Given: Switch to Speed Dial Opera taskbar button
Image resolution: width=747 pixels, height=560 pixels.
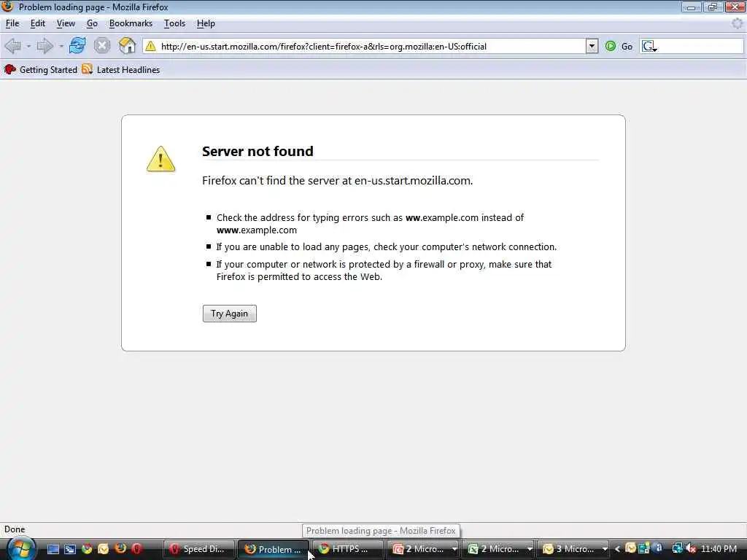Looking at the screenshot, I should coord(199,549).
